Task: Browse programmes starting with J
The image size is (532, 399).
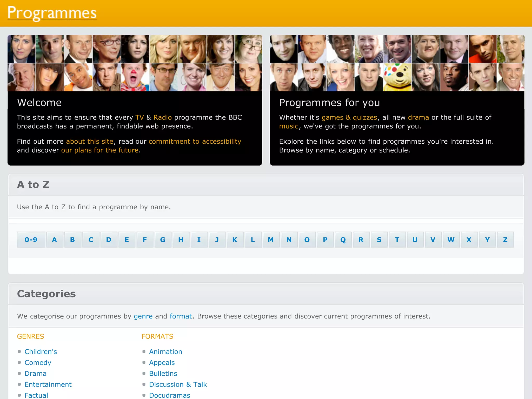Action: click(217, 240)
